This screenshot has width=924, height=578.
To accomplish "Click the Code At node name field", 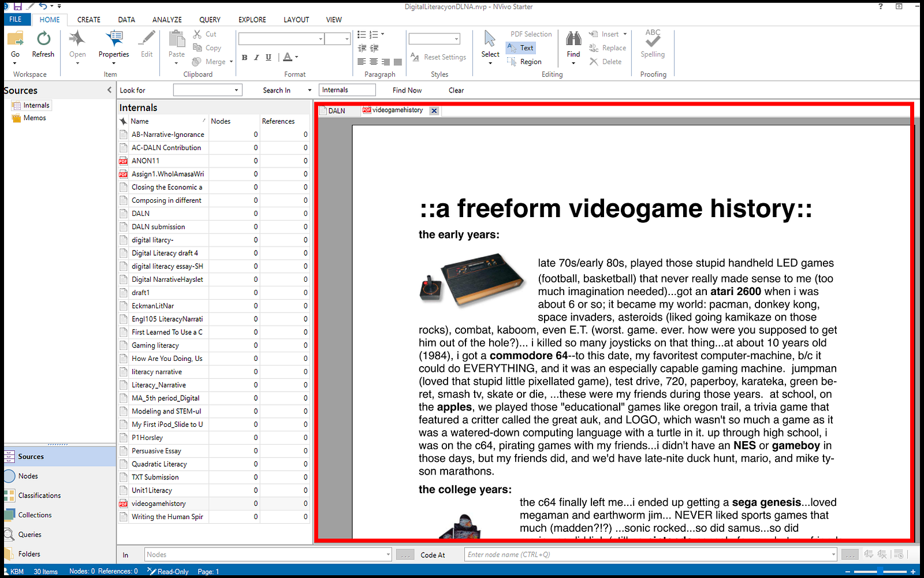I will click(647, 554).
